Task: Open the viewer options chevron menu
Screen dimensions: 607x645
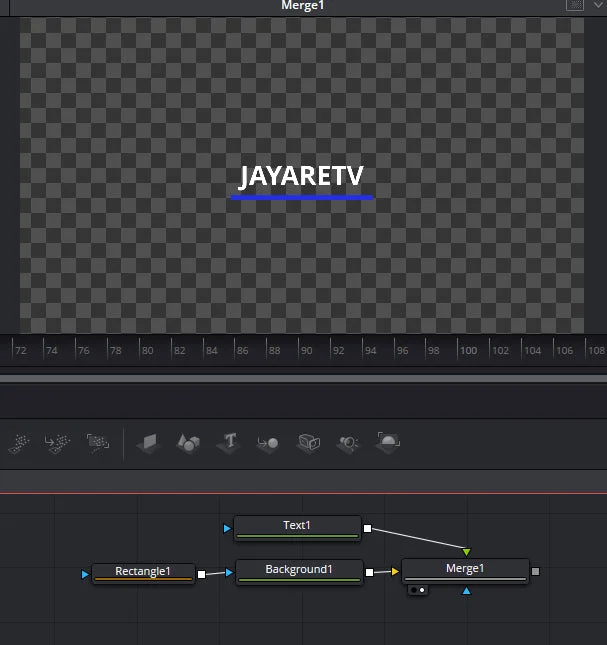Action: click(x=598, y=5)
